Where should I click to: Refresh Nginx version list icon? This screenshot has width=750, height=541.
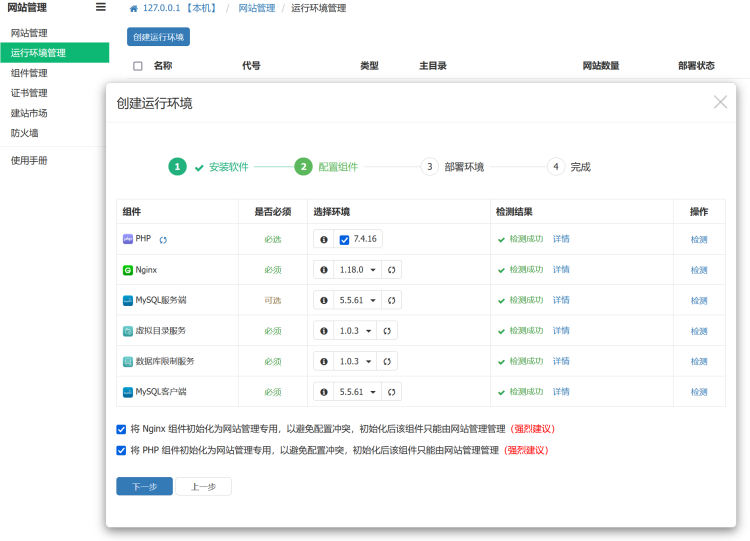coord(391,270)
